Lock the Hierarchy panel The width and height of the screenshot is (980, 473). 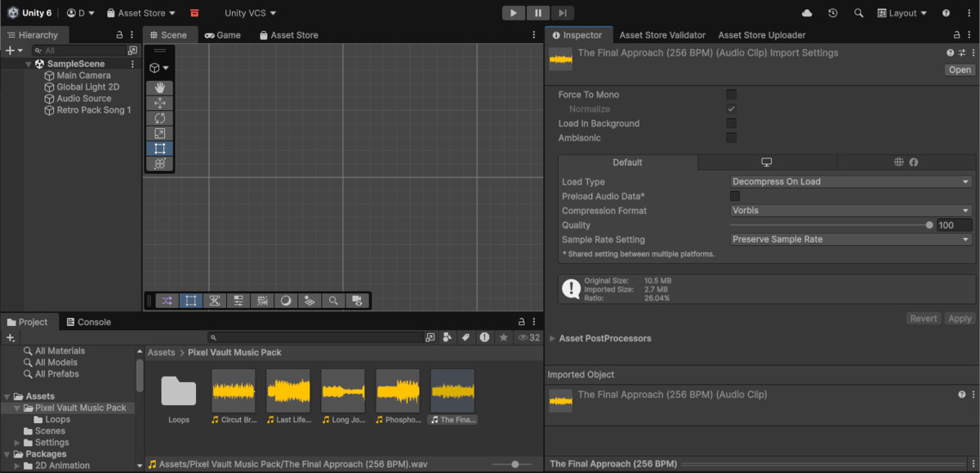point(119,35)
